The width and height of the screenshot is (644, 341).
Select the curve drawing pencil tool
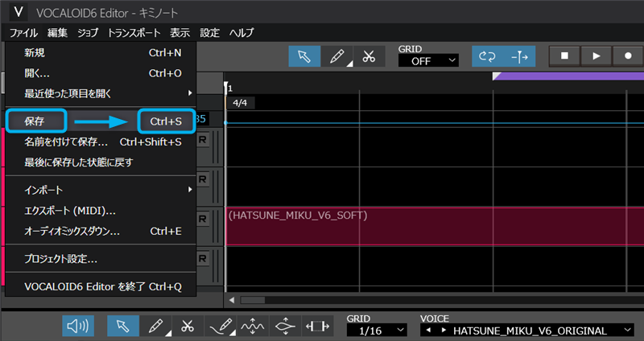(220, 327)
